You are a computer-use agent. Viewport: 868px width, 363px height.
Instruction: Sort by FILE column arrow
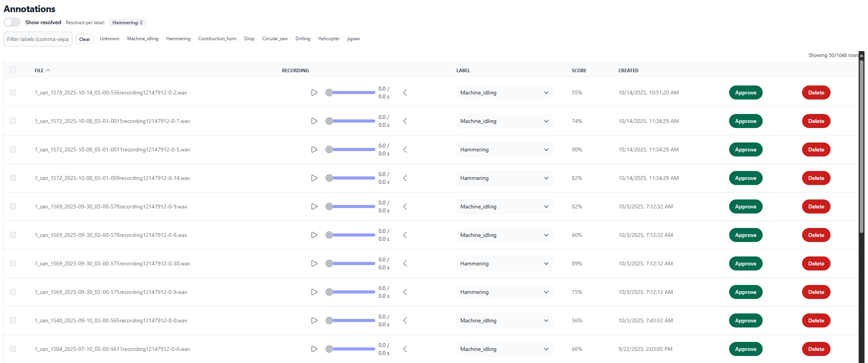(x=48, y=70)
